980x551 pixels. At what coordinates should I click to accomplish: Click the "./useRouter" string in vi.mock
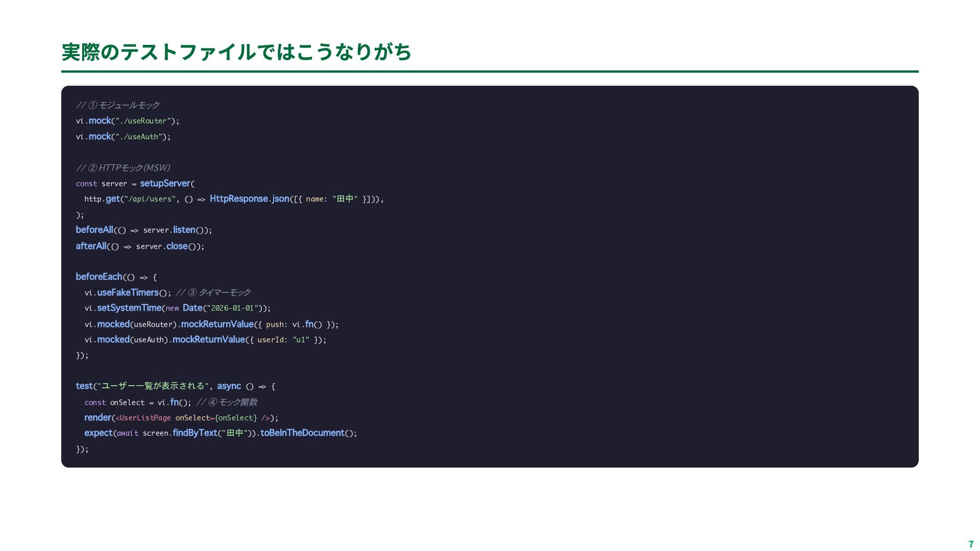point(143,121)
